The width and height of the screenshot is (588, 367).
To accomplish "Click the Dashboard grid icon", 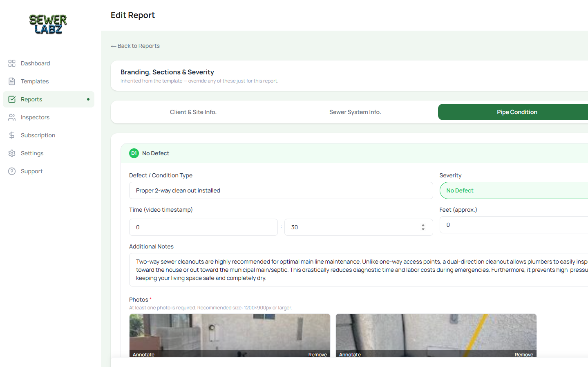I will [x=12, y=63].
